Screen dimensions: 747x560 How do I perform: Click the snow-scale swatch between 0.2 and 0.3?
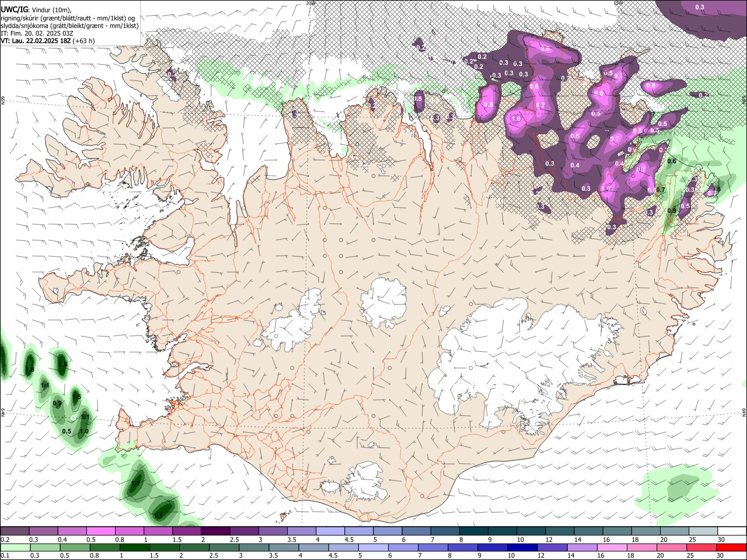tap(15, 531)
